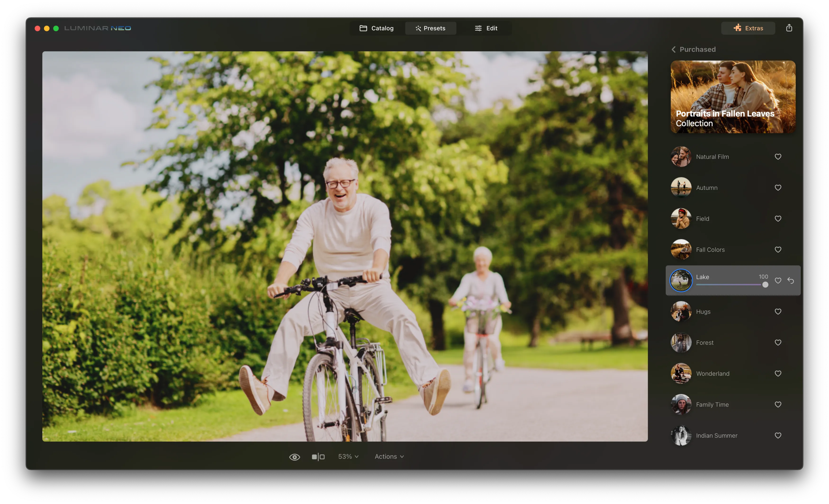
Task: Add the Autumn preset to favorites
Action: coord(778,188)
